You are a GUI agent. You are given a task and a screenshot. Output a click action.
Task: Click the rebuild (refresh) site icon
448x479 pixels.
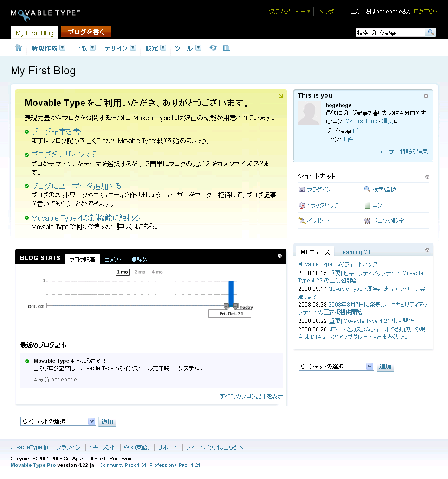click(x=213, y=48)
